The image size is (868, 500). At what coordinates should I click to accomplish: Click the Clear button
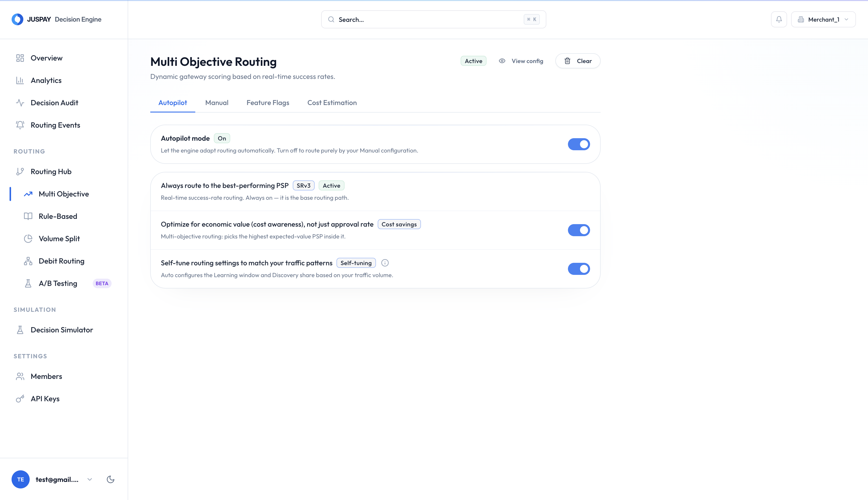578,61
